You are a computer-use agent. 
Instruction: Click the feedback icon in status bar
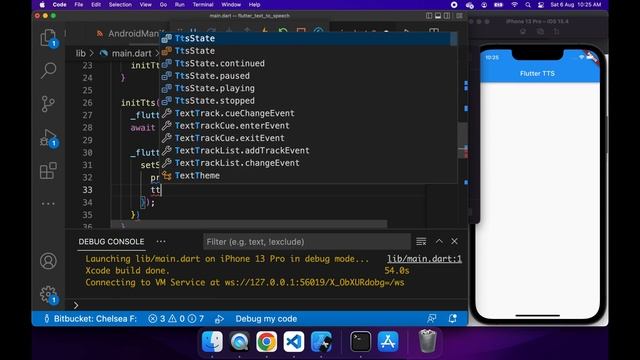click(x=431, y=318)
